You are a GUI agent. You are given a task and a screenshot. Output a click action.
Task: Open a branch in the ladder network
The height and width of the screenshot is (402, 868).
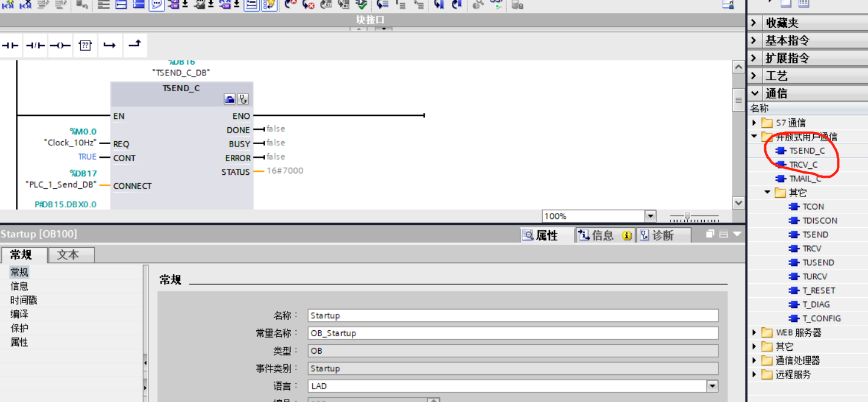click(x=110, y=45)
